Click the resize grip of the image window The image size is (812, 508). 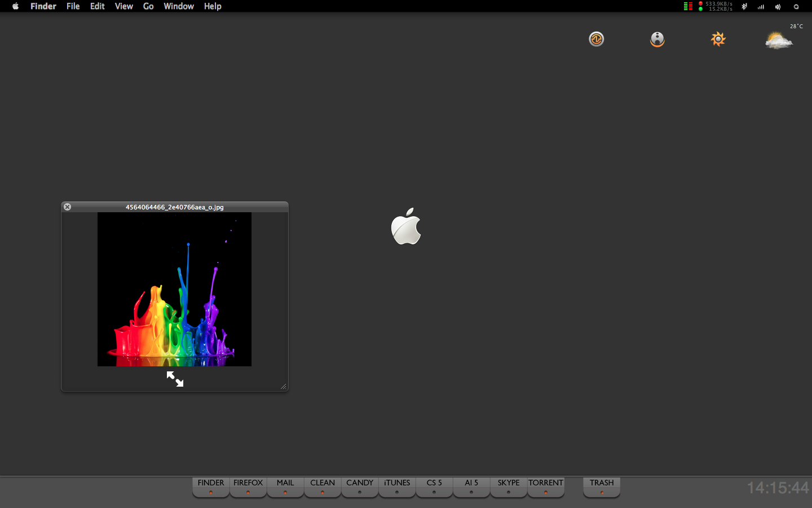[x=283, y=387]
